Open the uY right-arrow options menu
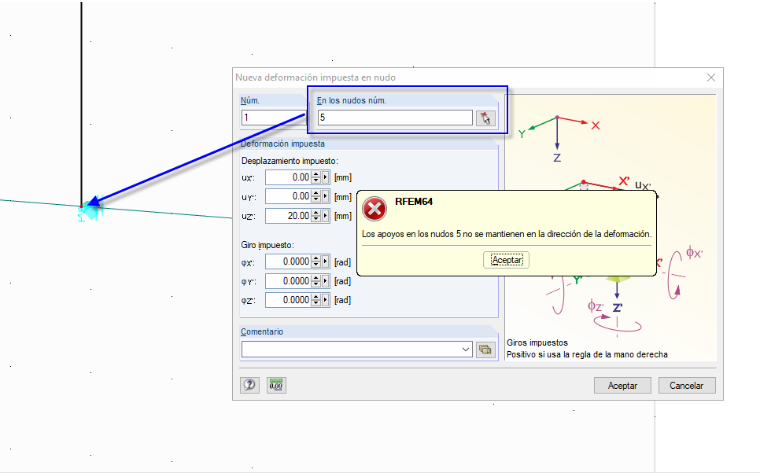 [x=325, y=196]
